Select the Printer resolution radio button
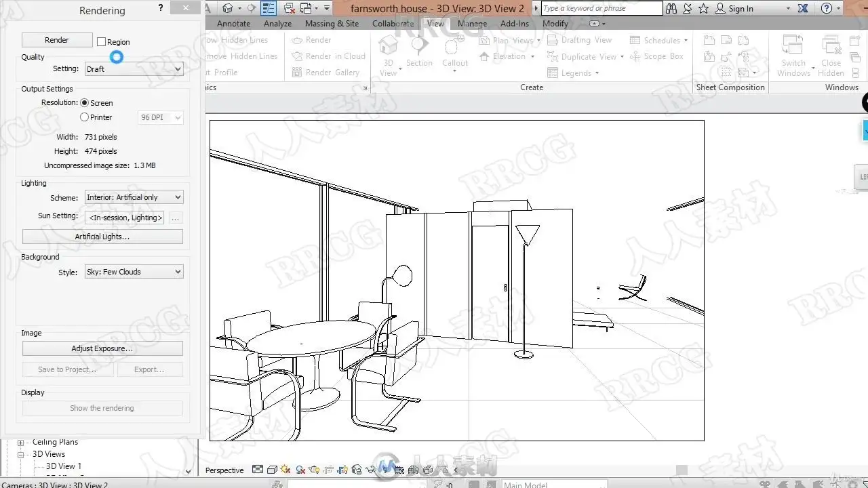The width and height of the screenshot is (868, 488). pos(85,117)
